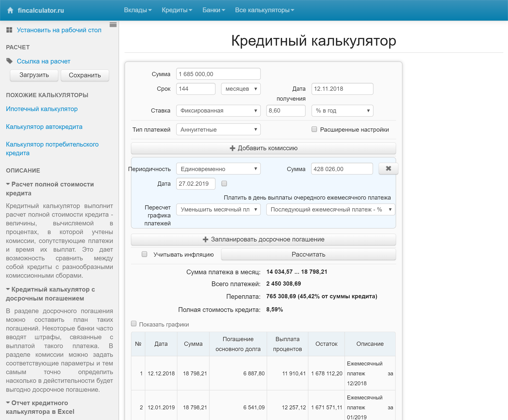Click the Сумма input field

click(x=217, y=75)
